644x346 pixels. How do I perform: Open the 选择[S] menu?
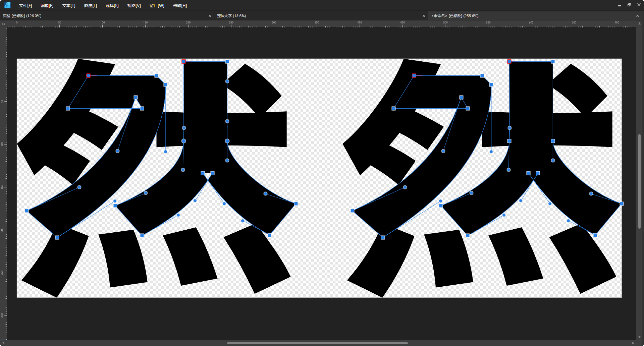[x=112, y=5]
